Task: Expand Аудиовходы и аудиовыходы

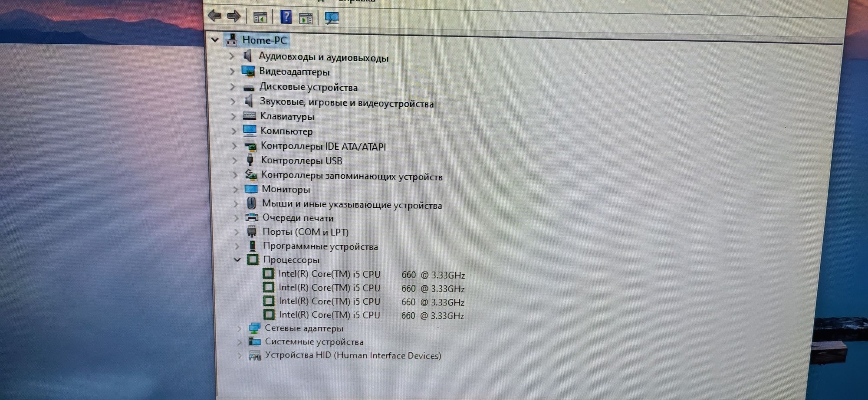Action: tap(231, 56)
